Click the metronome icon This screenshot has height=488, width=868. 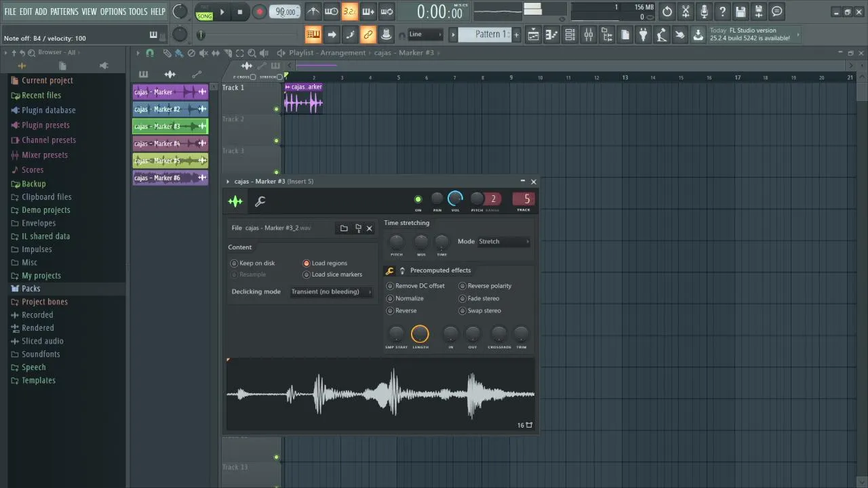[313, 12]
